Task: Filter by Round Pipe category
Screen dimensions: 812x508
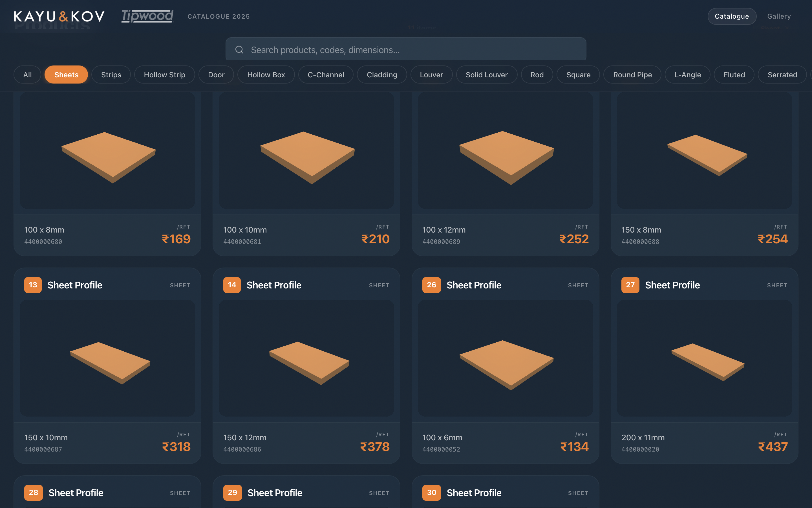Action: click(632, 75)
